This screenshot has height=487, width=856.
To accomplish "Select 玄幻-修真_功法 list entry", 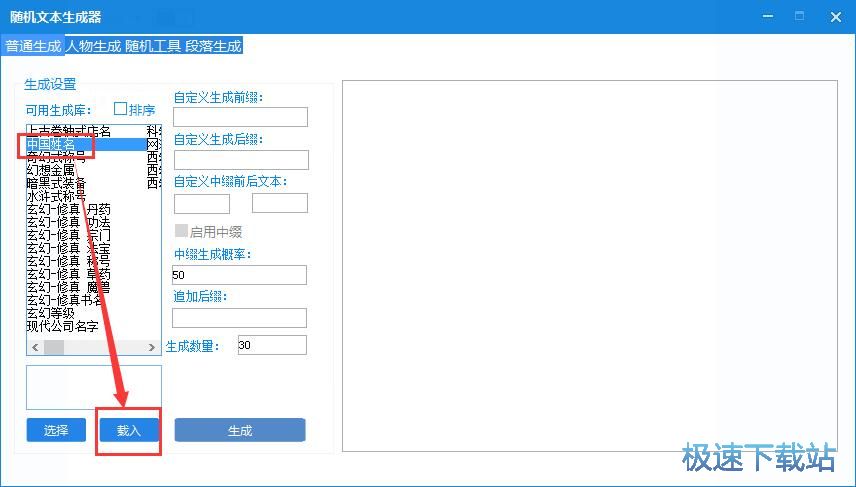I will (x=69, y=222).
